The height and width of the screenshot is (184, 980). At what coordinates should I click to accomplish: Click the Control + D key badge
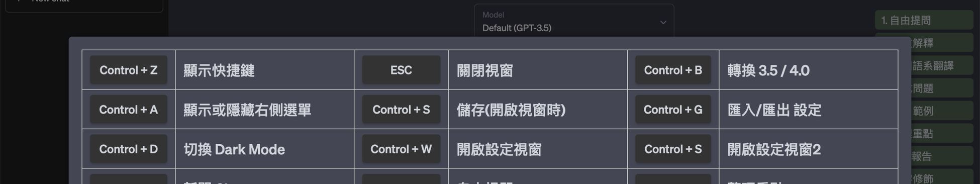[x=129, y=149]
